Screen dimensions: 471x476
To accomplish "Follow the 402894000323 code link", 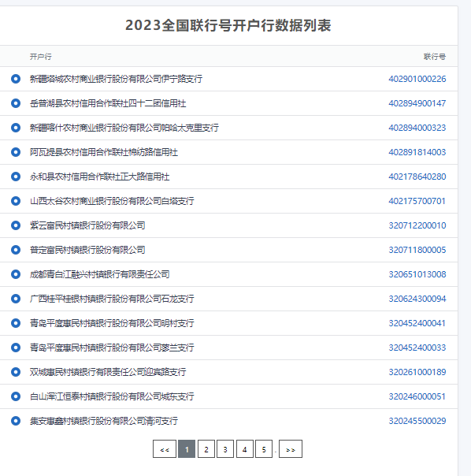I will coord(417,128).
